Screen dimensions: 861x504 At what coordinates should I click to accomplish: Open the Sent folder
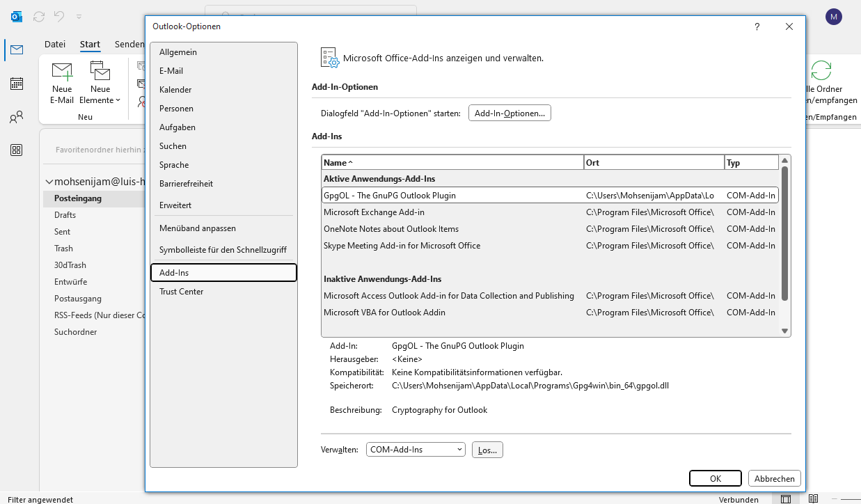coord(93,232)
